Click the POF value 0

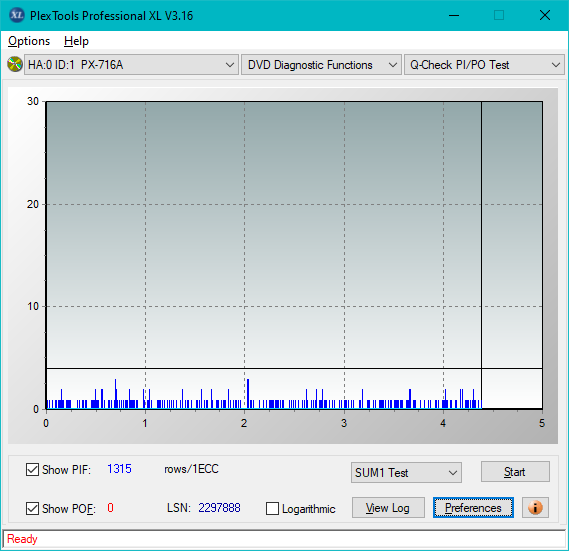pyautogui.click(x=110, y=507)
